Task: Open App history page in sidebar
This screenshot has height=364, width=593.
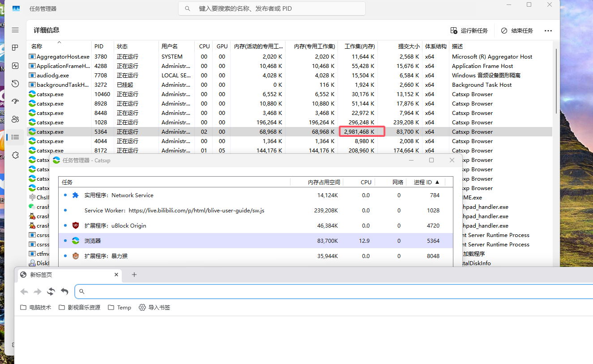Action: click(15, 83)
